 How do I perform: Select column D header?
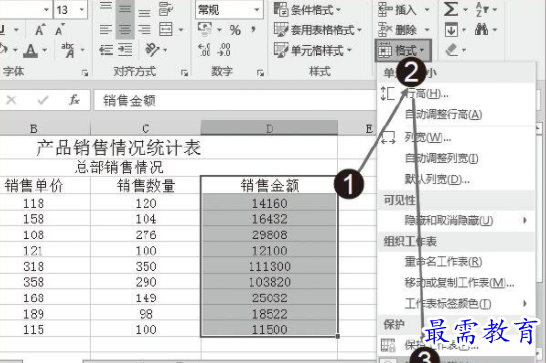(x=269, y=129)
